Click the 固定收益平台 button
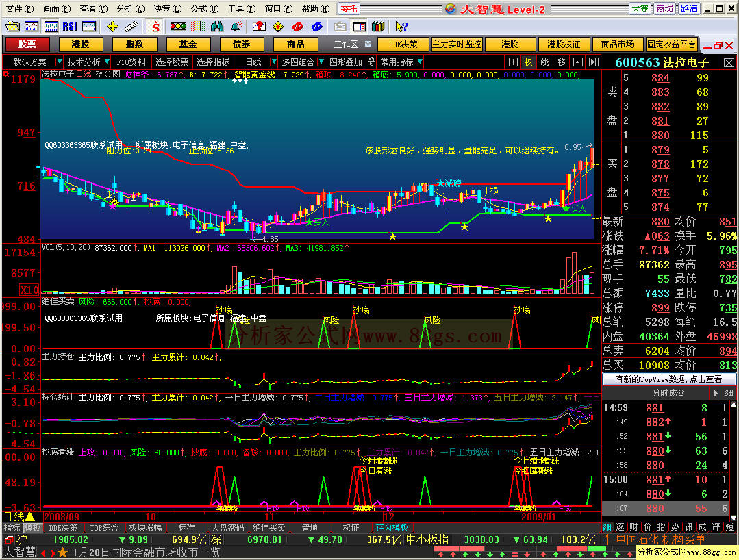The height and width of the screenshot is (560, 739). pos(671,44)
